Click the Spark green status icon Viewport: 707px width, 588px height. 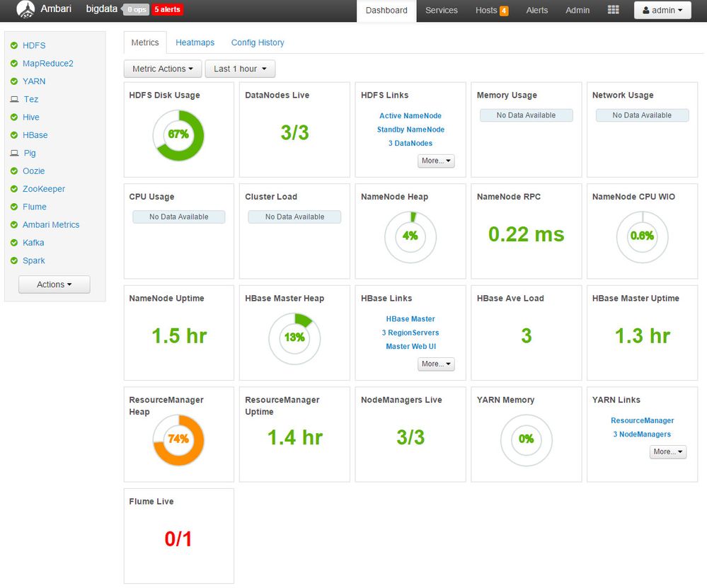[x=14, y=260]
